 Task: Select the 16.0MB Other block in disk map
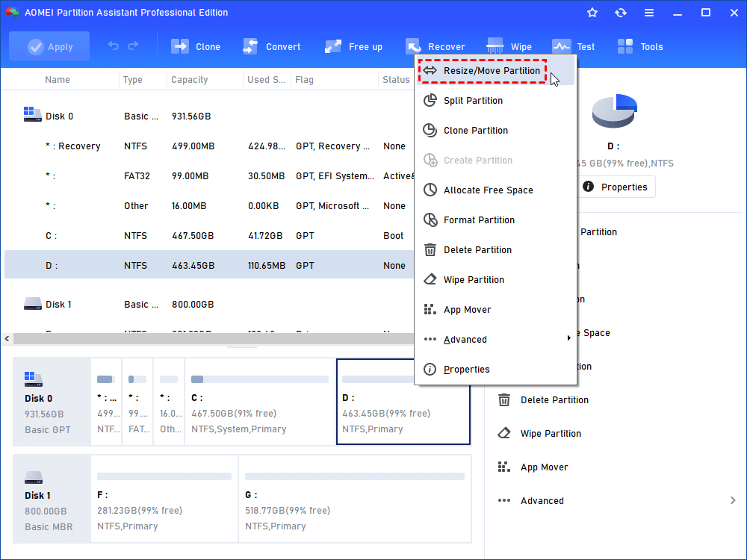tap(169, 402)
